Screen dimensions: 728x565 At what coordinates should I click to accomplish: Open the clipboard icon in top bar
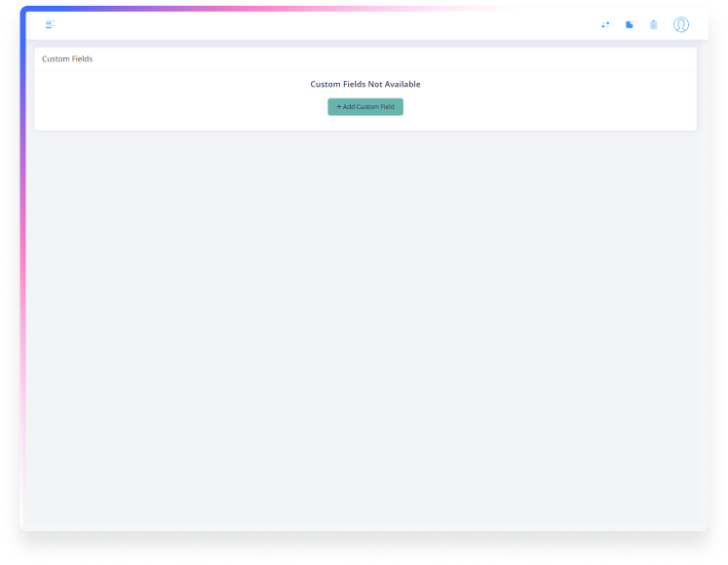click(x=654, y=24)
